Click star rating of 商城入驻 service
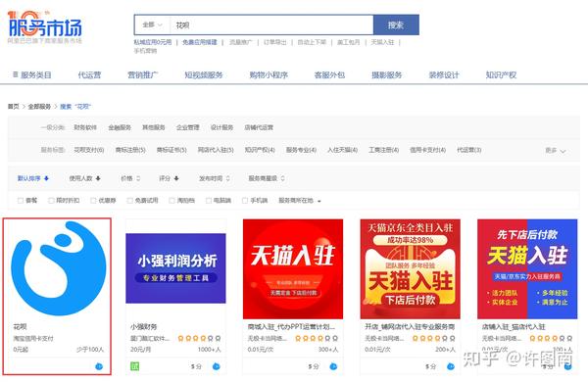 point(317,338)
